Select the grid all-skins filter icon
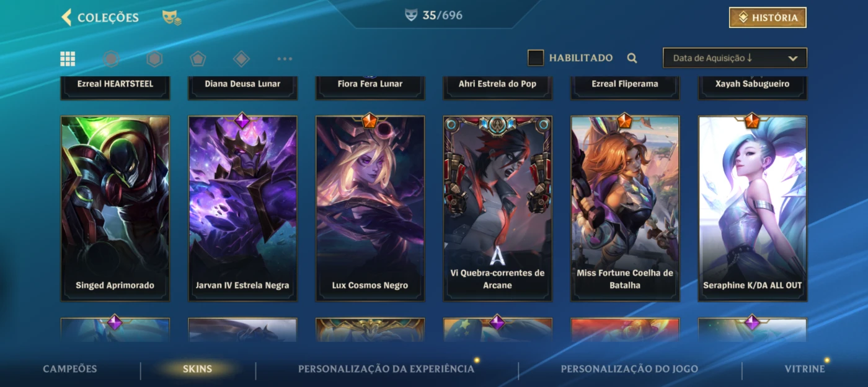Image resolution: width=868 pixels, height=387 pixels. [x=68, y=59]
